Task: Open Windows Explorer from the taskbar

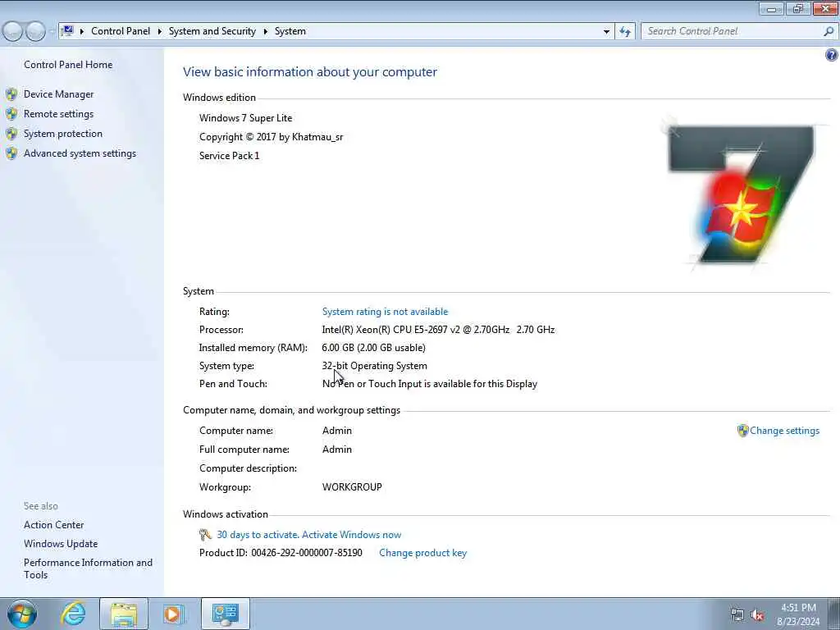Action: tap(124, 614)
